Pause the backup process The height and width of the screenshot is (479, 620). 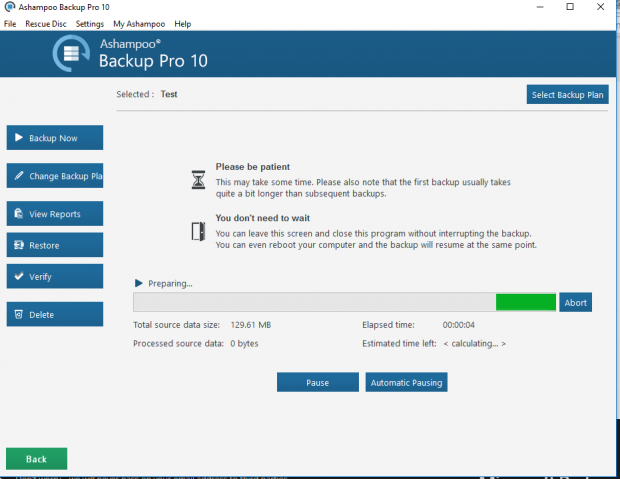317,382
